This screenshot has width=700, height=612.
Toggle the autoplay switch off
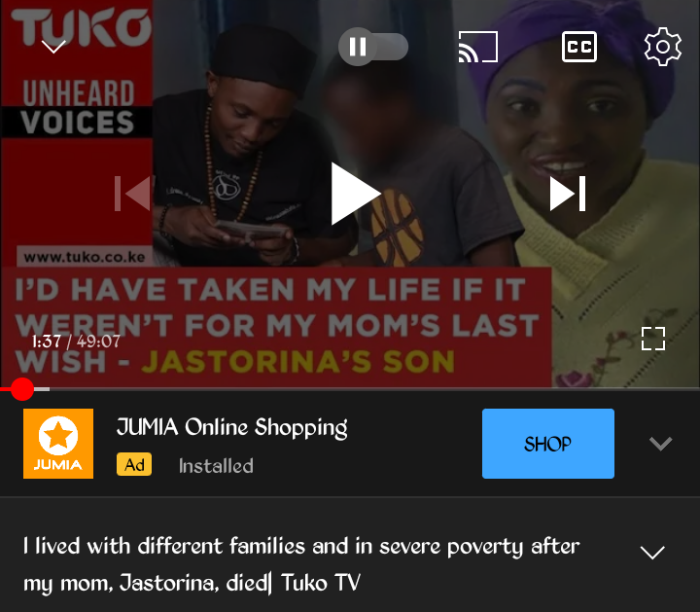[373, 47]
